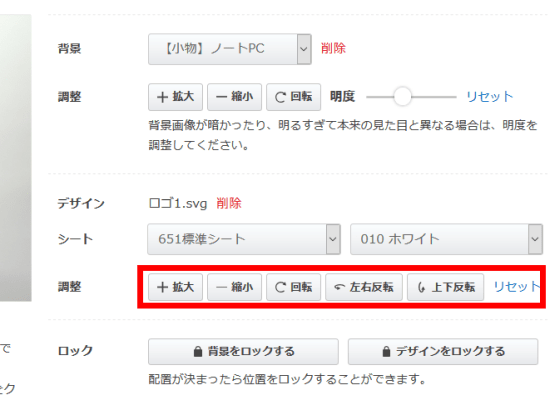Click the リセット link after 上下反転

coord(516,287)
